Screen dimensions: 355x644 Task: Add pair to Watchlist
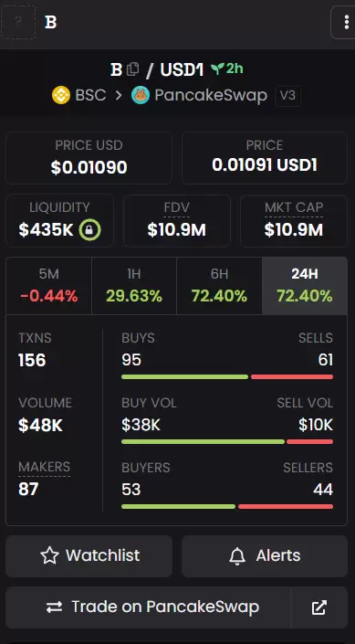pos(89,555)
